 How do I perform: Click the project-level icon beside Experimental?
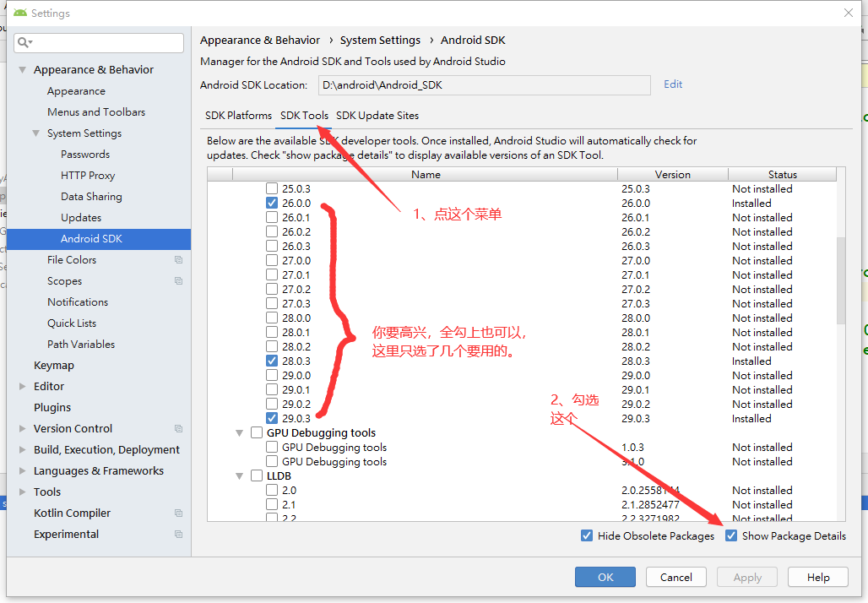coord(178,535)
